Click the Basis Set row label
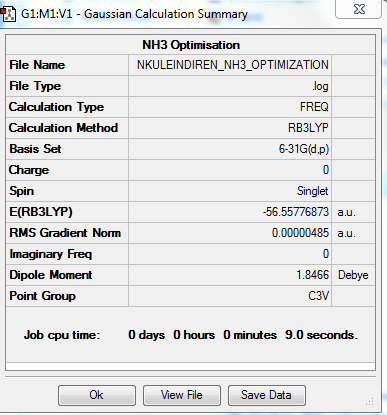Screen dimensions: 387x415 point(35,149)
